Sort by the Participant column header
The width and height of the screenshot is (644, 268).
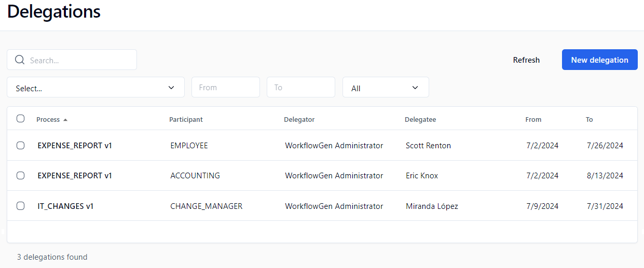(186, 120)
